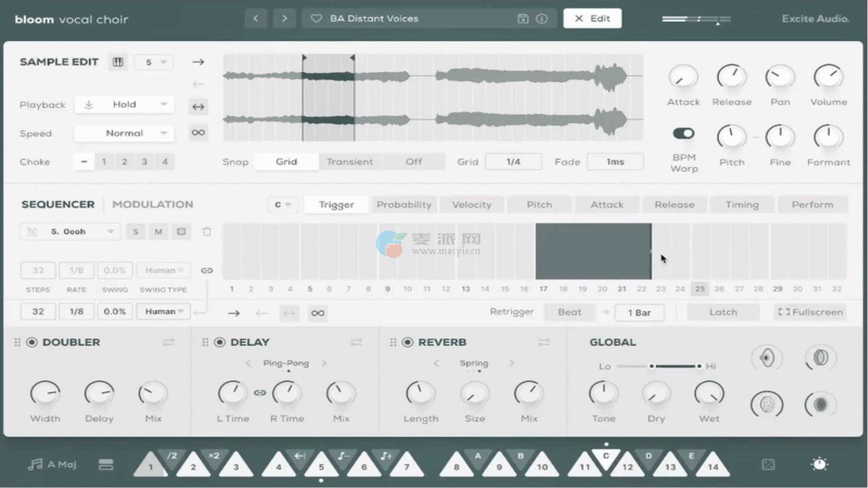Image resolution: width=868 pixels, height=488 pixels.
Task: Open the 5. Oooh lane dropdown
Action: (x=70, y=232)
